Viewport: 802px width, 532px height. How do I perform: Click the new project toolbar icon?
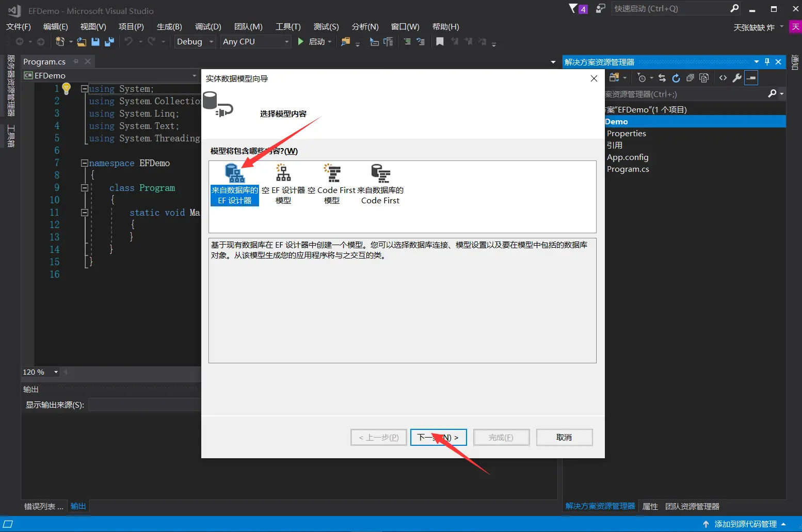(60, 42)
